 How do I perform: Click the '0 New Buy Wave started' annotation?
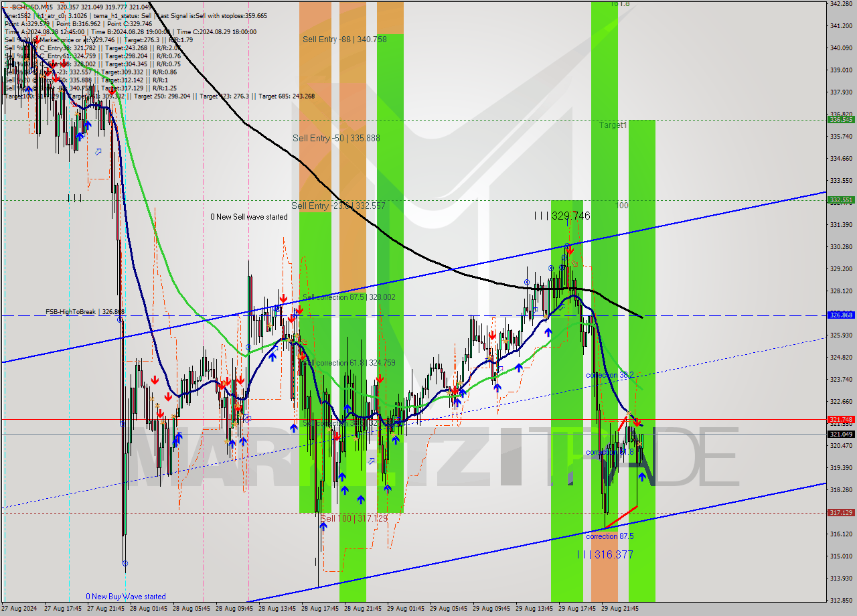126,597
